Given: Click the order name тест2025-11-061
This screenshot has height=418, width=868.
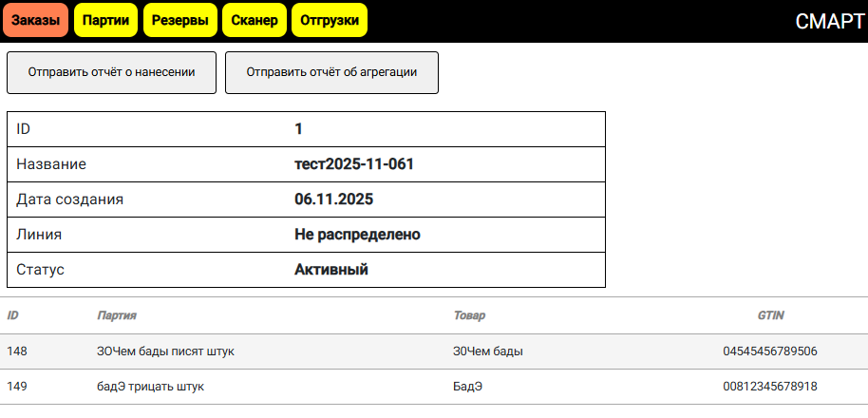Looking at the screenshot, I should (354, 164).
